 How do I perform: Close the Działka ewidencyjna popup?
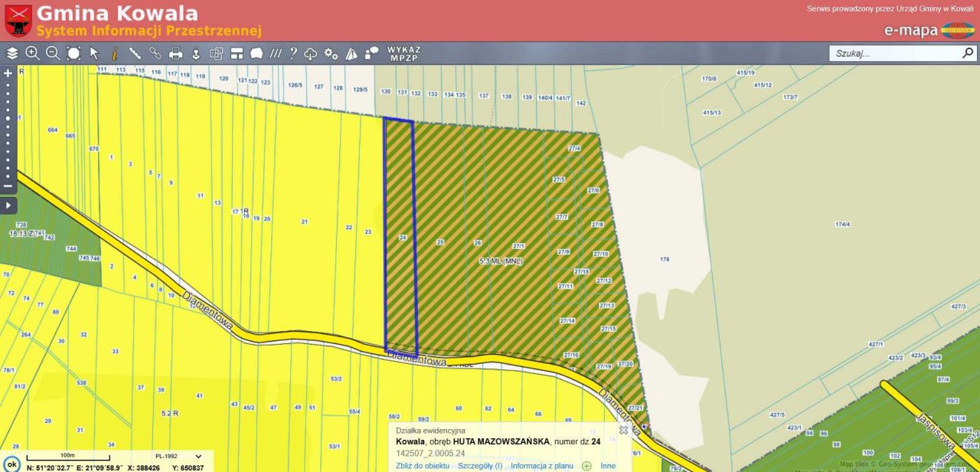point(623,430)
